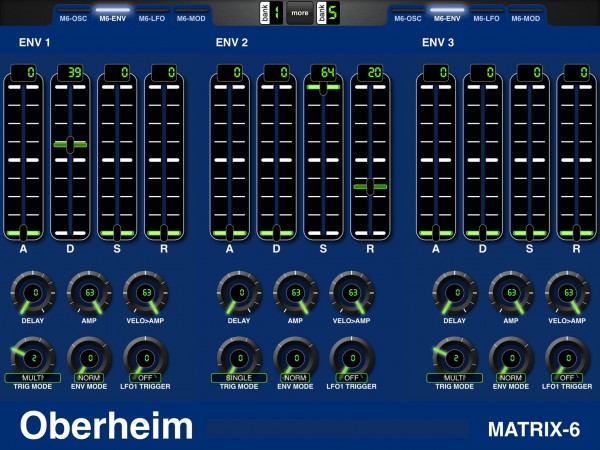This screenshot has width=600, height=450.
Task: Click the ENV 1 VELO>AMP knob
Action: pyautogui.click(x=146, y=293)
